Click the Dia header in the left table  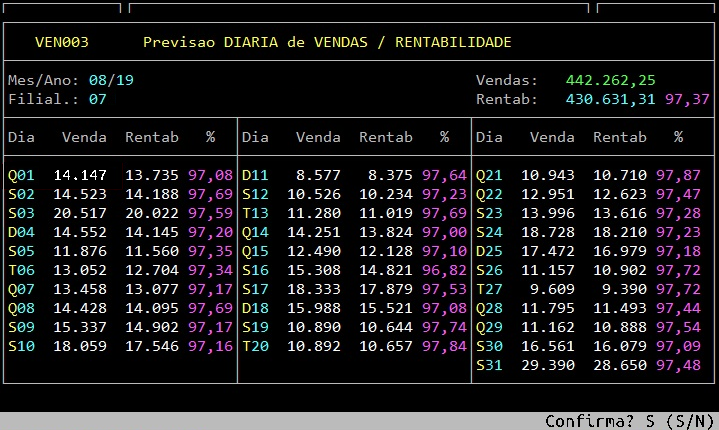tap(21, 137)
